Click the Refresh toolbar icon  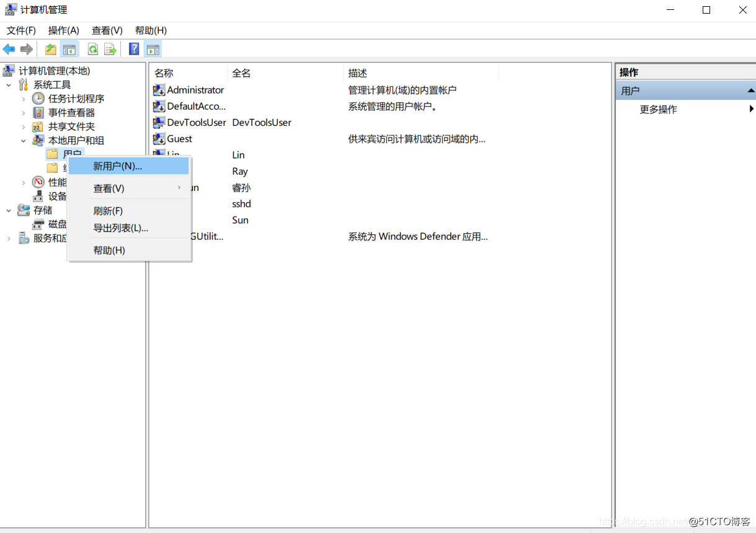point(93,49)
